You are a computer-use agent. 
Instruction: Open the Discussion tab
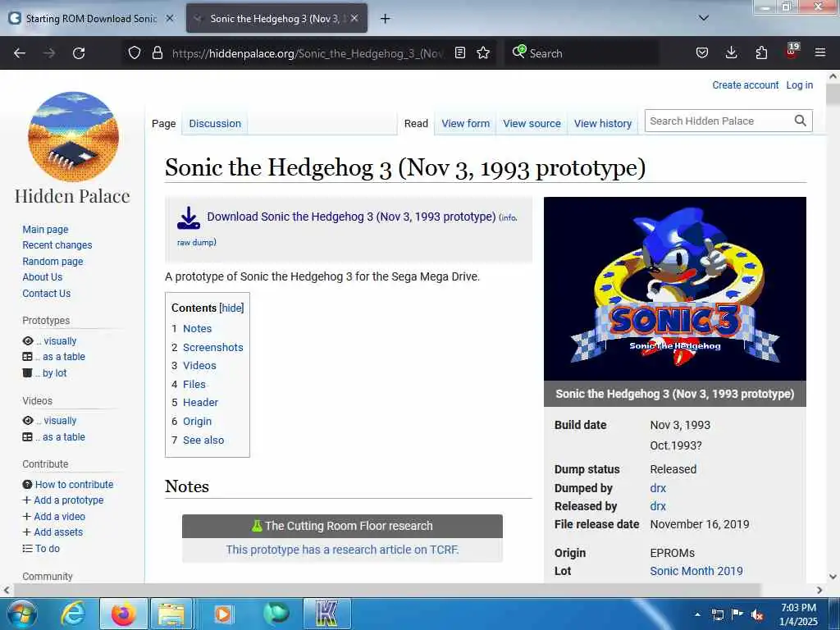pyautogui.click(x=215, y=124)
